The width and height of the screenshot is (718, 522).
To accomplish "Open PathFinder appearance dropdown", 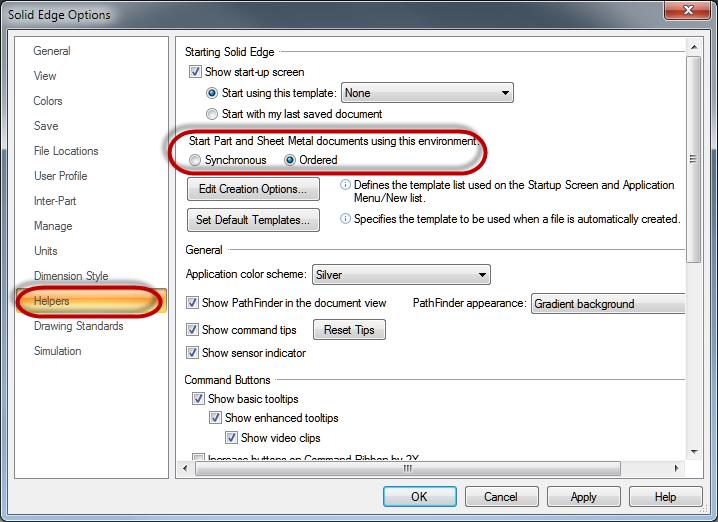I will 608,304.
